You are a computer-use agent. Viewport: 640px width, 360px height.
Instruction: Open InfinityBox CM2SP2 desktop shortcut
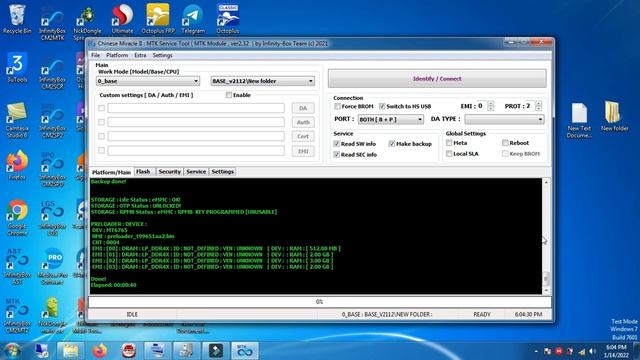click(x=52, y=122)
